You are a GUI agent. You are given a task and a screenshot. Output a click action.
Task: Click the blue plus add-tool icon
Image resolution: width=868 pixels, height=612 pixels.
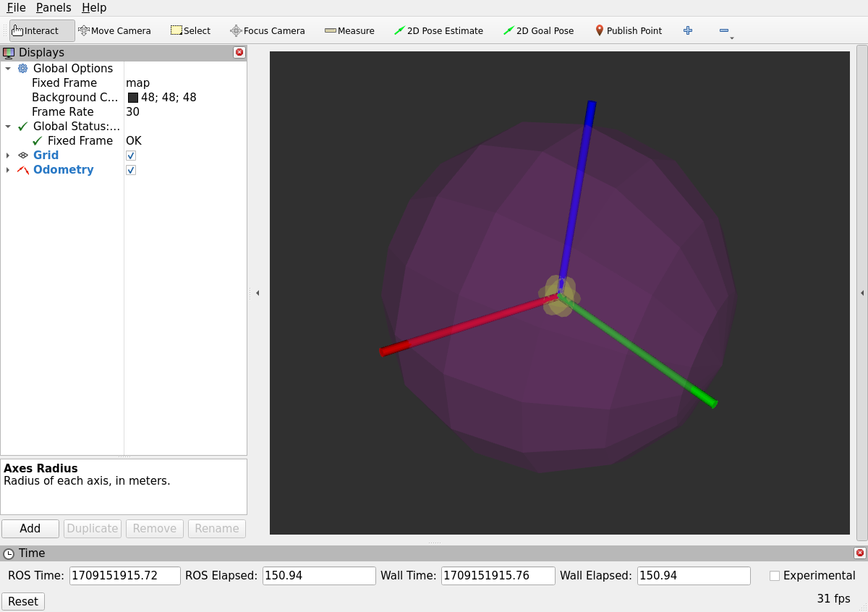pyautogui.click(x=688, y=30)
